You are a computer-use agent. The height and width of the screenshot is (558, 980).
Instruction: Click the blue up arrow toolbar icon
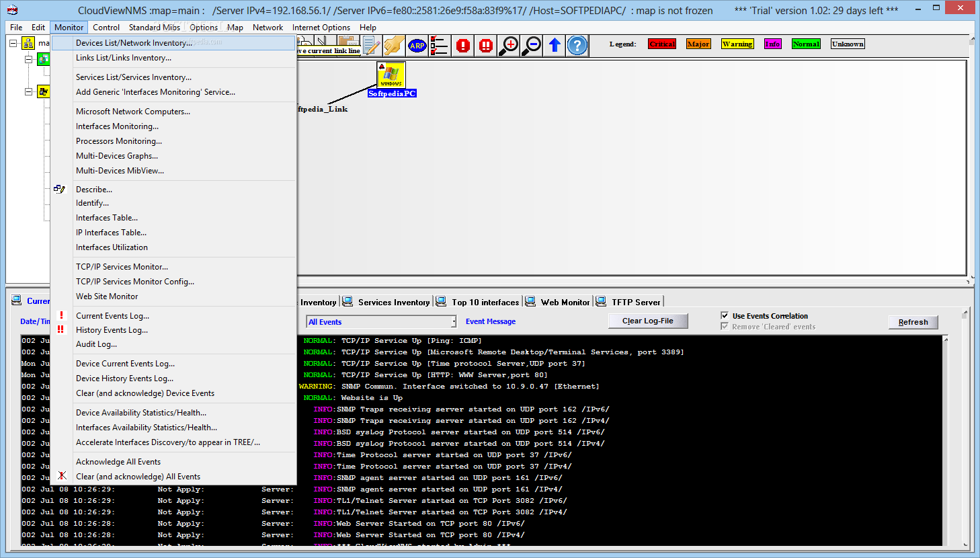[555, 45]
